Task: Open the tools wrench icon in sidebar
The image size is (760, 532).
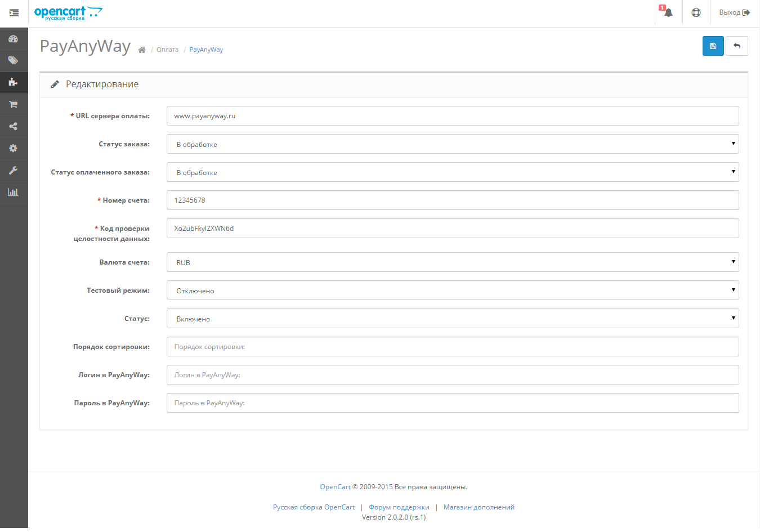Action: [x=14, y=171]
